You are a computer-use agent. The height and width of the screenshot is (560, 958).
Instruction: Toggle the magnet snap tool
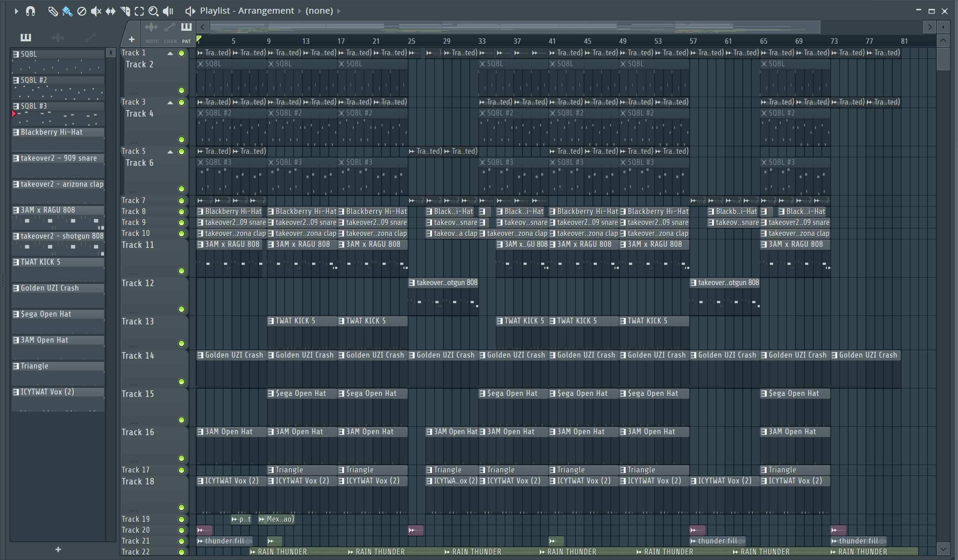pos(30,11)
